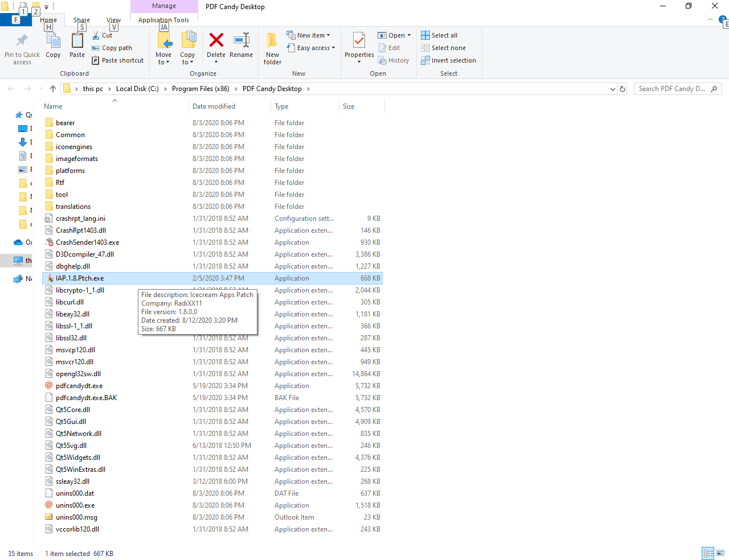Expand the Properties dropdown arrow

[x=359, y=61]
